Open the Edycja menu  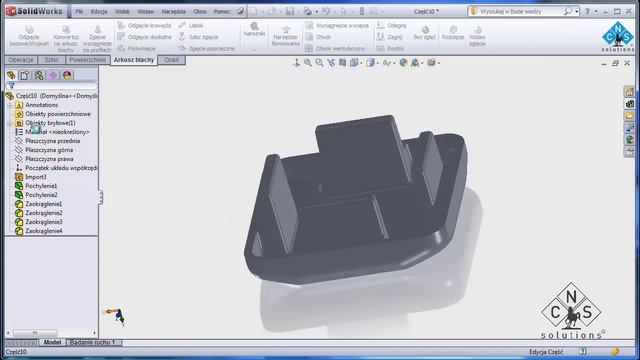pos(99,11)
